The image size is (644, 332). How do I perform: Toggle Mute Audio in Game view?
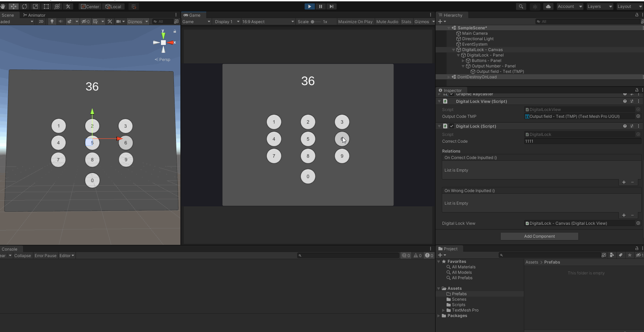(x=387, y=21)
